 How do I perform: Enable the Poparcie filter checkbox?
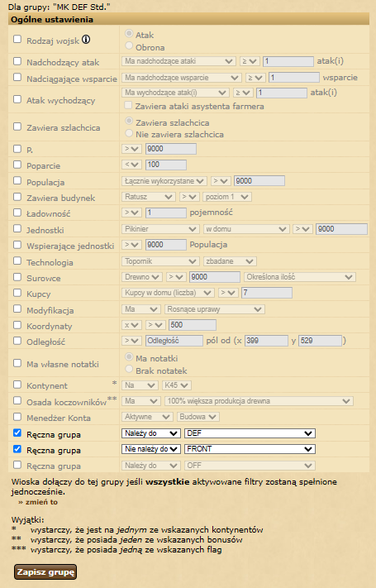[x=17, y=165]
